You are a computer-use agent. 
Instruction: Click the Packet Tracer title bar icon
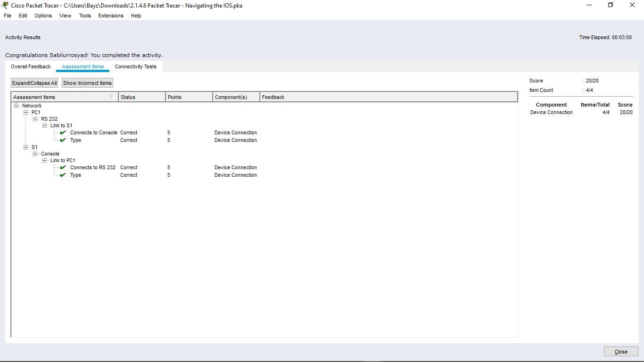click(5, 5)
